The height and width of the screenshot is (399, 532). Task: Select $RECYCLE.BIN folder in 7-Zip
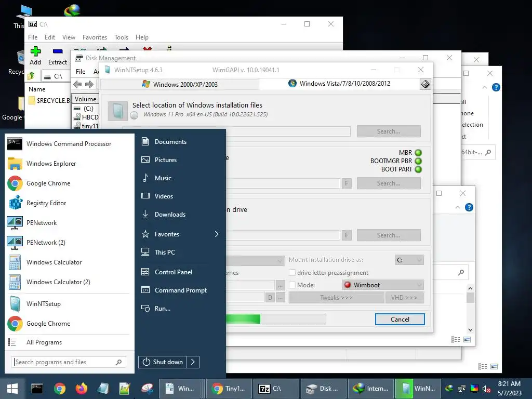click(49, 100)
